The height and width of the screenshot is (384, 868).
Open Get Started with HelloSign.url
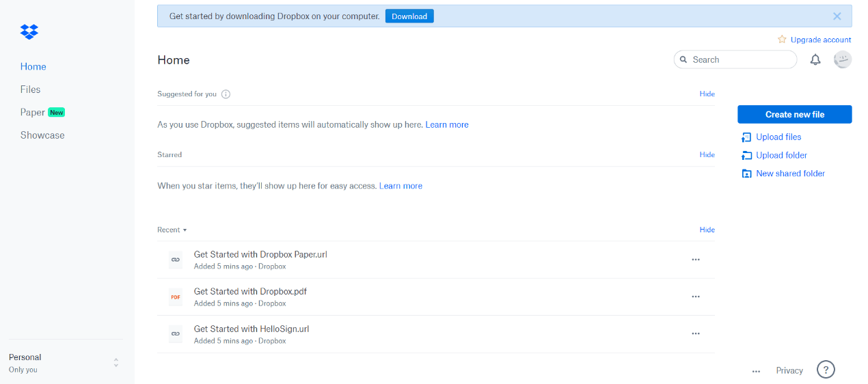(x=252, y=329)
